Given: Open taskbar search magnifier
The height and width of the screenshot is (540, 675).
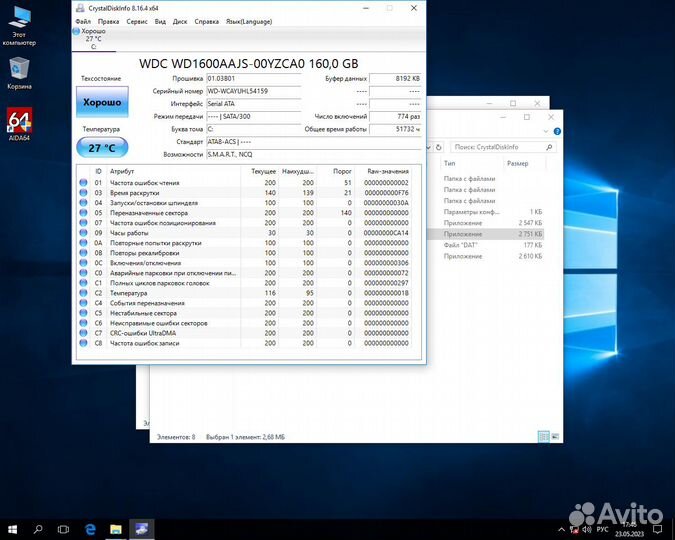Looking at the screenshot, I should pyautogui.click(x=38, y=529).
